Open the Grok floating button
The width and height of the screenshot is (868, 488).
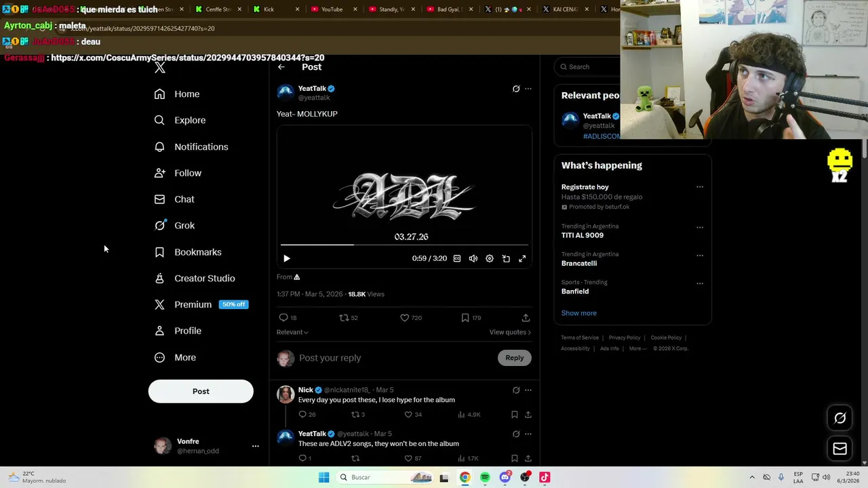(x=840, y=418)
